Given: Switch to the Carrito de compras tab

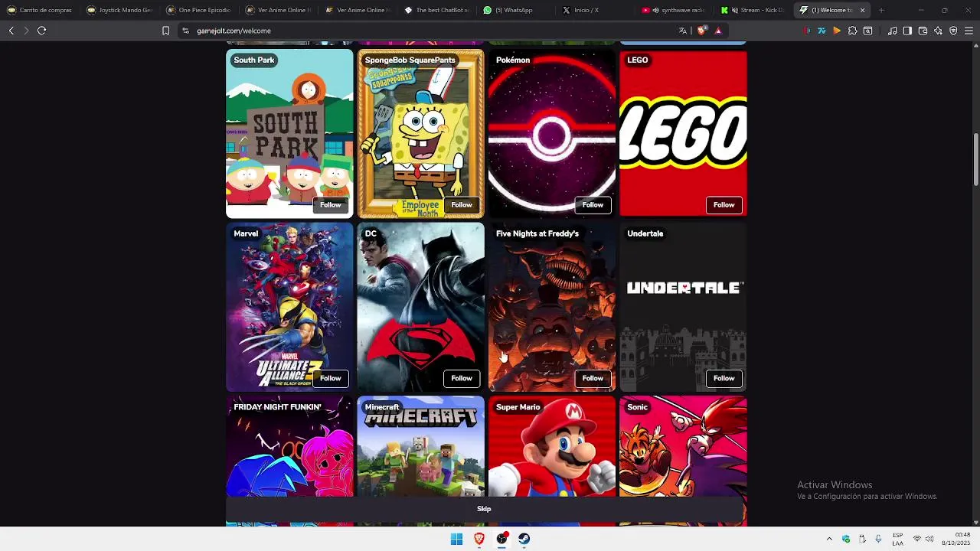Looking at the screenshot, I should [x=40, y=10].
